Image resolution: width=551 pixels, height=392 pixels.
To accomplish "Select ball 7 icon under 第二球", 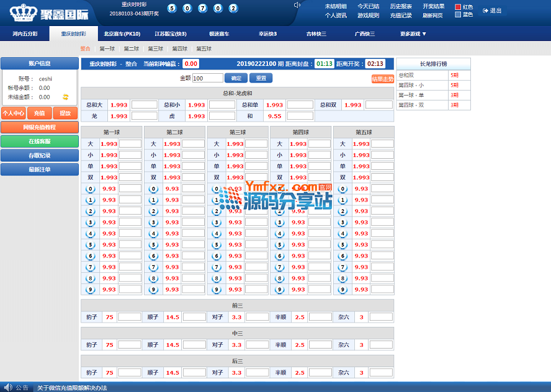I will pos(154,267).
